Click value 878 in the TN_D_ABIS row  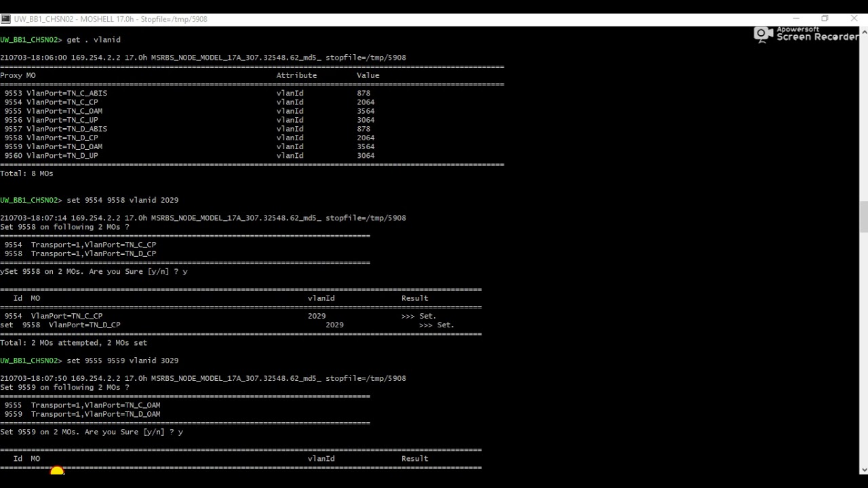[x=363, y=129]
